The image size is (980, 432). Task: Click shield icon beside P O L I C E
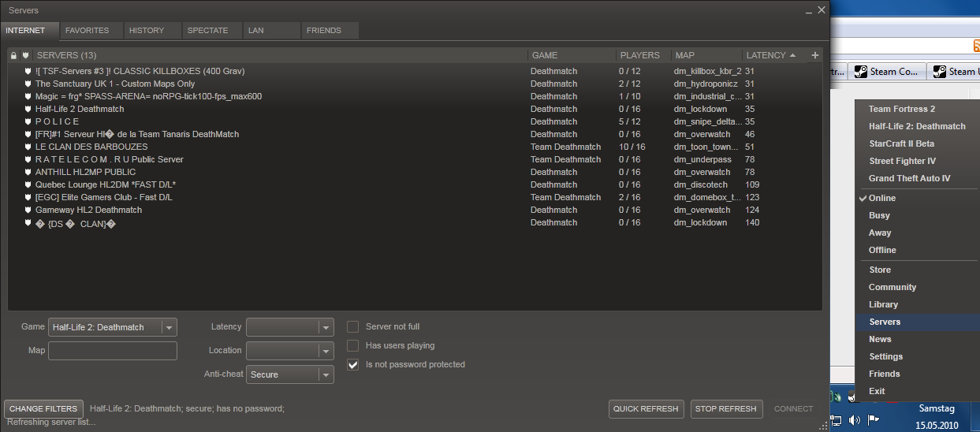click(x=28, y=121)
